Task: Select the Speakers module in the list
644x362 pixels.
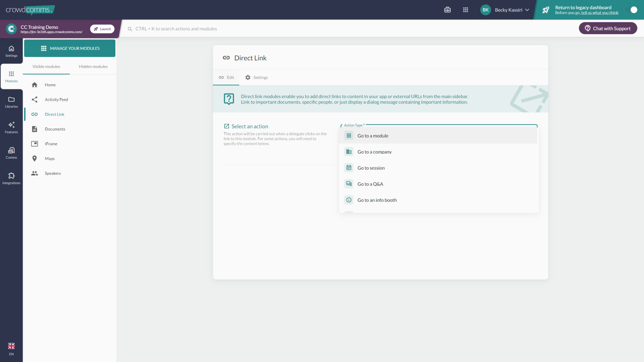Action: (53, 174)
